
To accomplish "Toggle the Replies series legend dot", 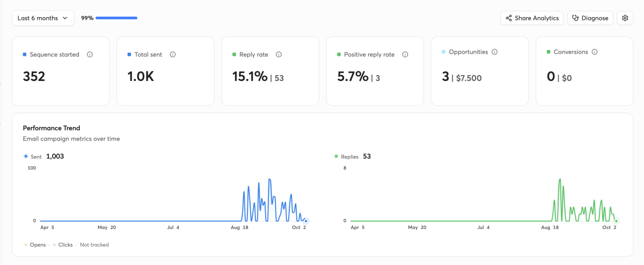I will tap(336, 156).
